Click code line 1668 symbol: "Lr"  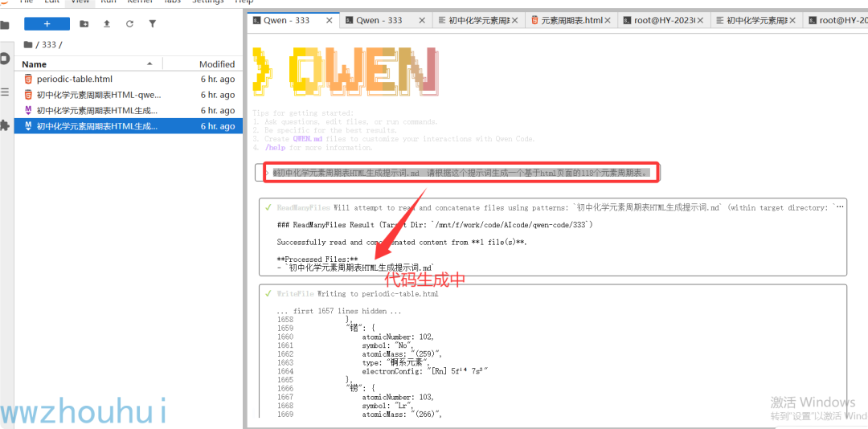[x=387, y=406]
